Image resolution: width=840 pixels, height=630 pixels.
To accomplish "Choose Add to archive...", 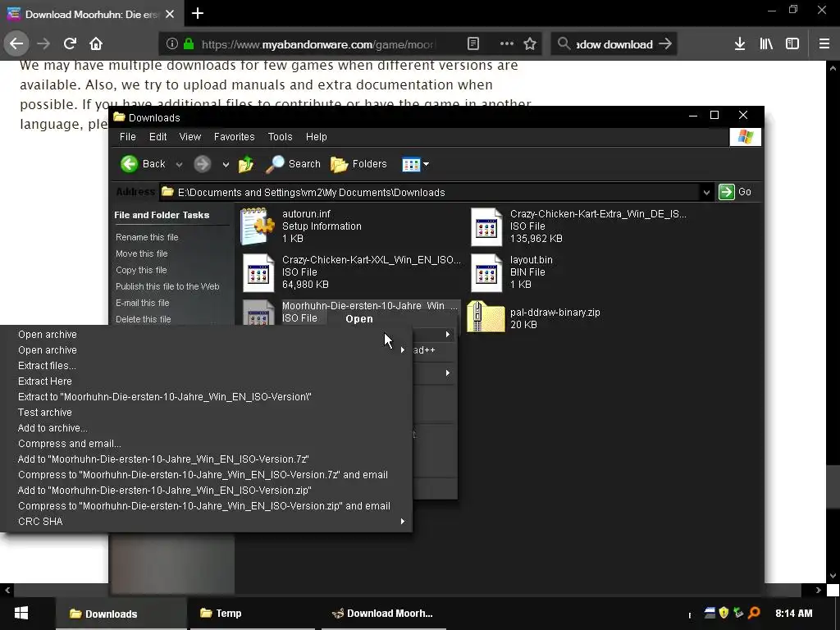I will (207, 427).
